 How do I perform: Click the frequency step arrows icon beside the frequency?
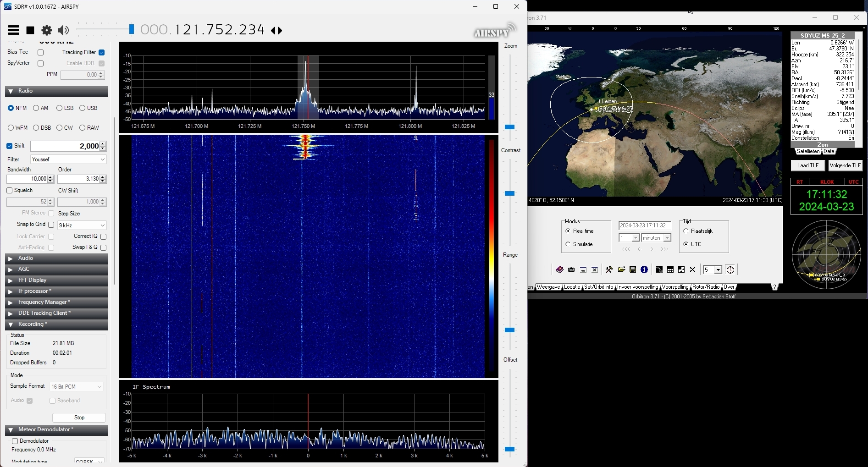click(x=276, y=30)
